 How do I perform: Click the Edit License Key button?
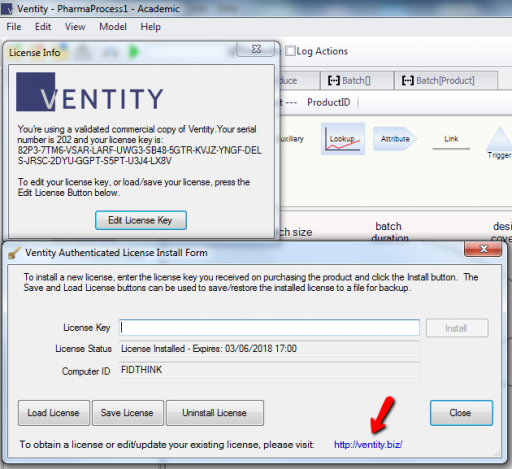click(x=141, y=220)
